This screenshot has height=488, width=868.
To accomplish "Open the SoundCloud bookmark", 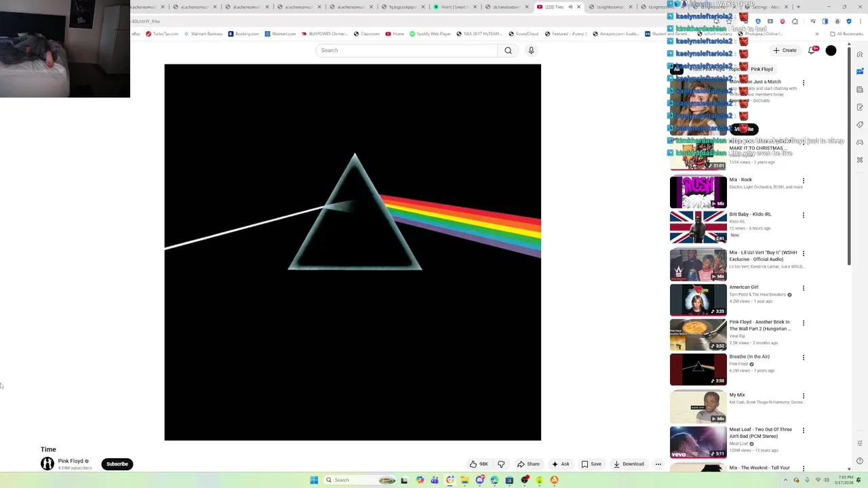I will (x=523, y=34).
